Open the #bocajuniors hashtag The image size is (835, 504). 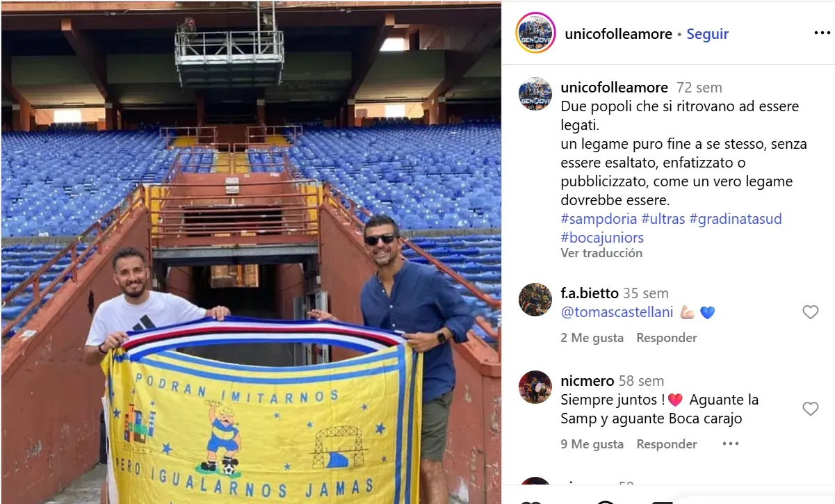point(602,238)
